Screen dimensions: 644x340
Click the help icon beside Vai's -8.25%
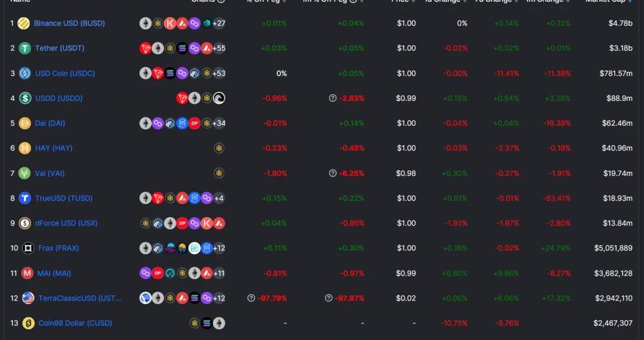(333, 174)
